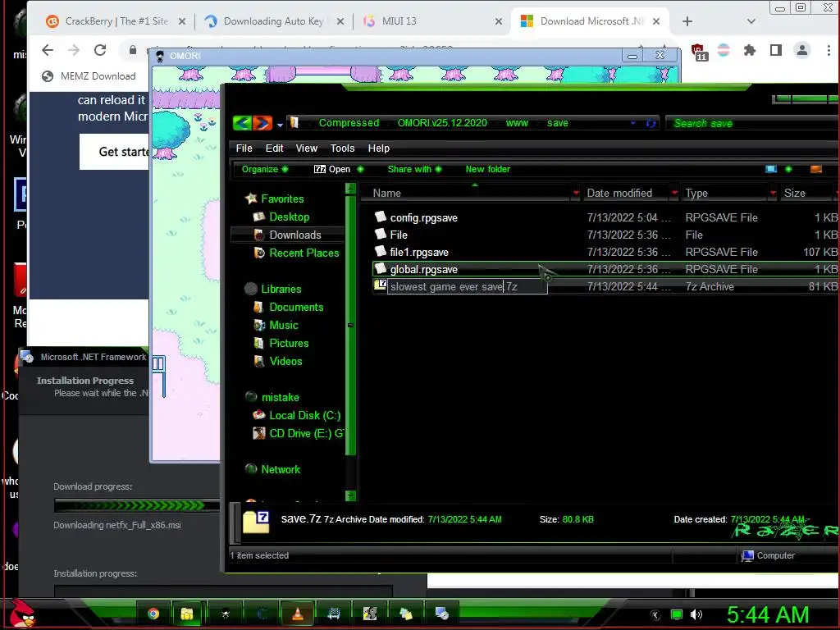Click the 7z Open toolbar button
Image resolution: width=840 pixels, height=630 pixels.
(x=332, y=169)
